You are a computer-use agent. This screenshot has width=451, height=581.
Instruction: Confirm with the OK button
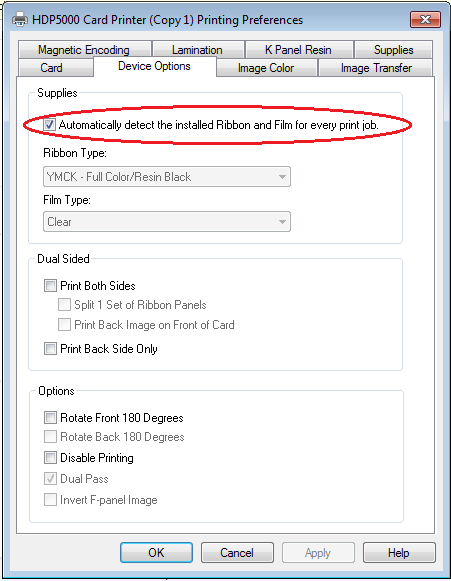click(x=156, y=553)
